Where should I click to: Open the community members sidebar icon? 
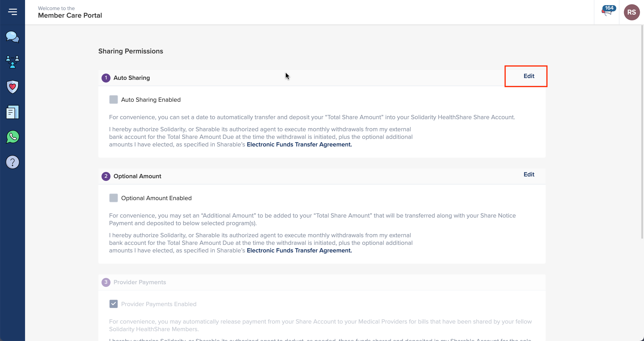point(13,62)
